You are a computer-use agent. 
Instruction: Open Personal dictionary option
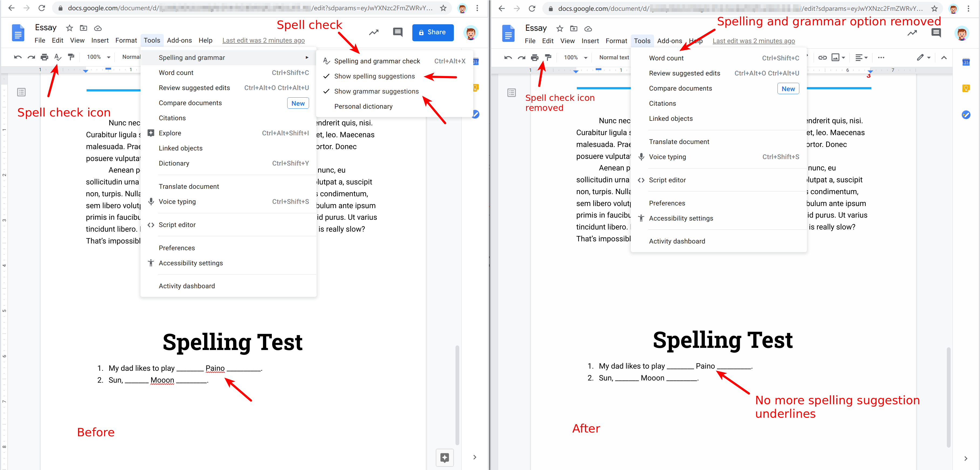point(364,106)
